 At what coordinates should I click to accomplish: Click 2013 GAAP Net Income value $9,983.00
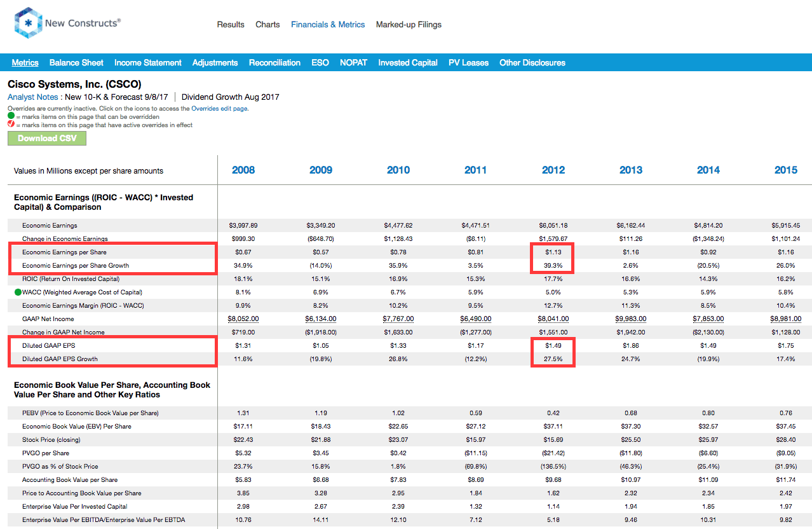tap(631, 319)
